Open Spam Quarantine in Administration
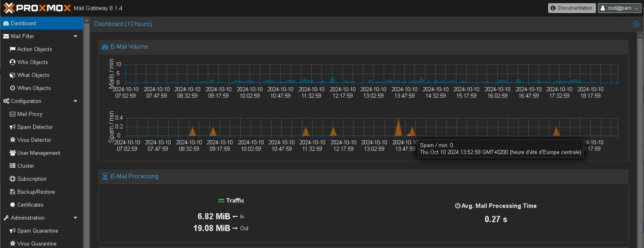 pos(37,230)
